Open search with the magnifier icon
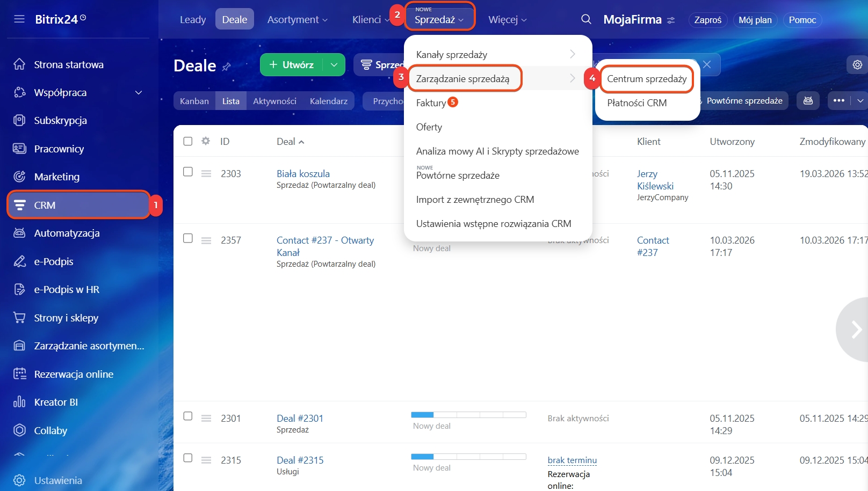The height and width of the screenshot is (491, 868). coord(586,19)
